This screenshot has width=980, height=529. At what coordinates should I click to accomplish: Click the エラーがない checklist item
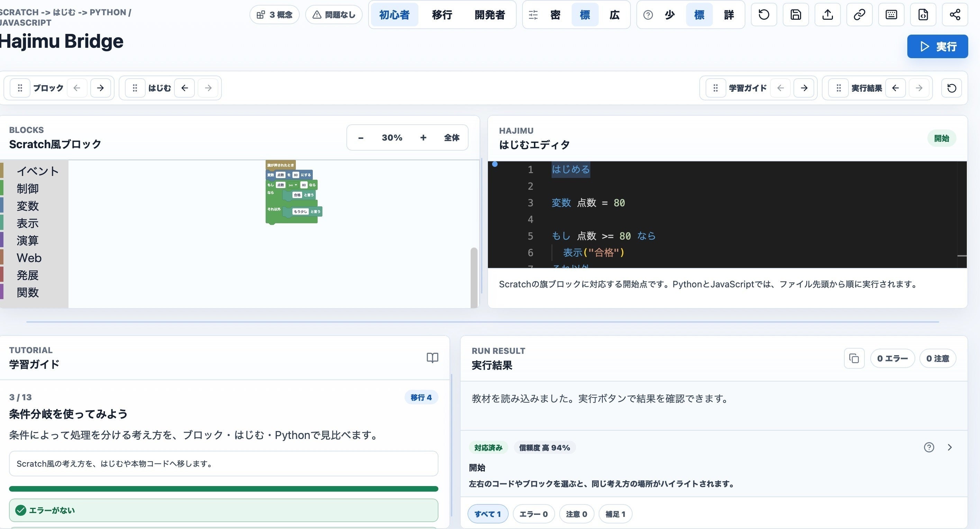coord(224,510)
